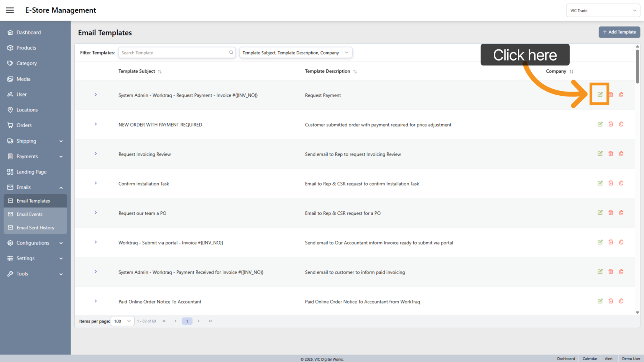The height and width of the screenshot is (362, 644).
Task: Open the filter fields dropdown
Action: pyautogui.click(x=296, y=53)
